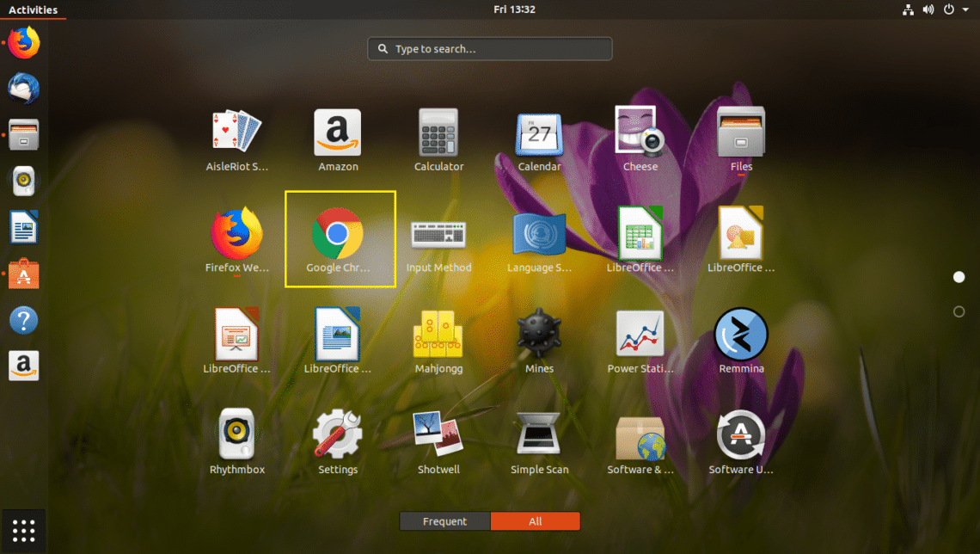Click the network status icon

click(x=908, y=9)
